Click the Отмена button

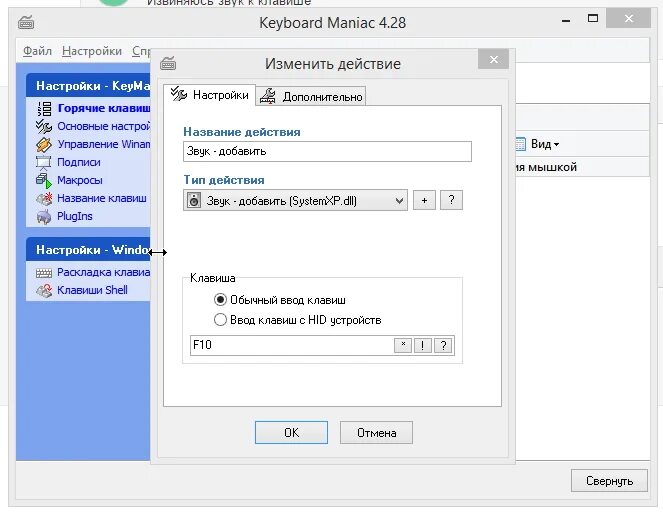pyautogui.click(x=376, y=432)
